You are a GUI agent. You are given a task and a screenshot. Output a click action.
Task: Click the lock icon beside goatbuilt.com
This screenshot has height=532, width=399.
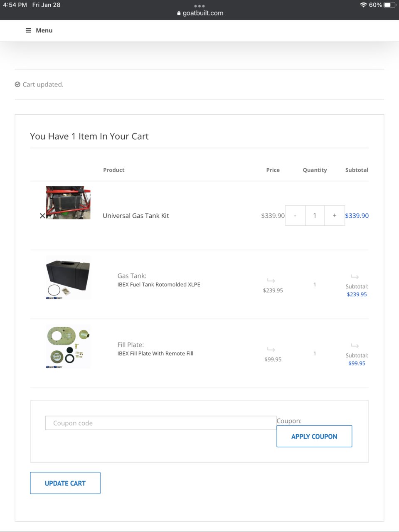pyautogui.click(x=179, y=13)
